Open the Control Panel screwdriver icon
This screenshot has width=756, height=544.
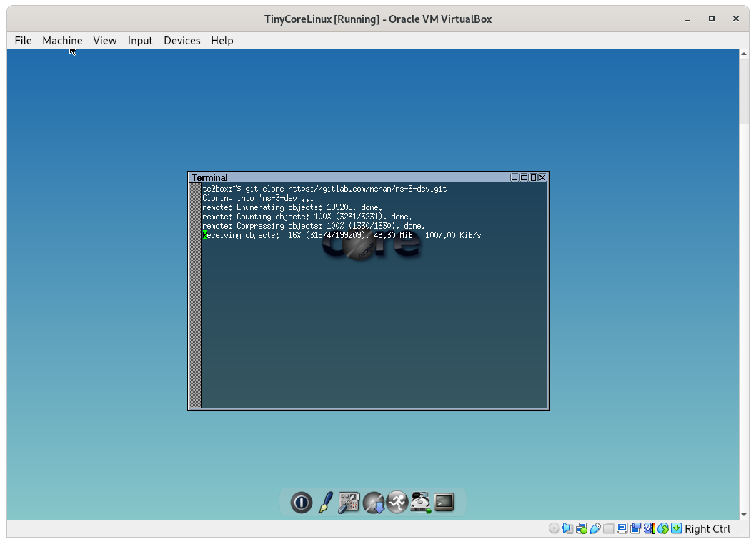click(x=349, y=503)
